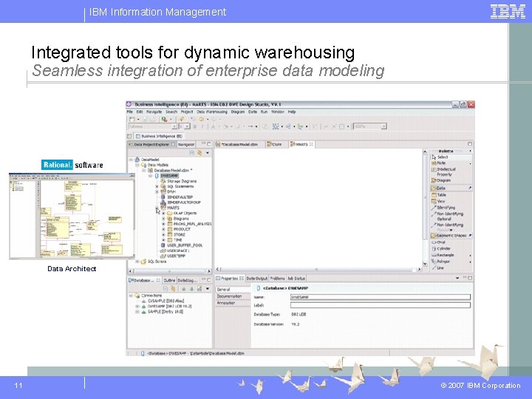Screen dimensions: 532x399
Task: Expand the SAMPLE Derby connection
Action: (x=137, y=312)
